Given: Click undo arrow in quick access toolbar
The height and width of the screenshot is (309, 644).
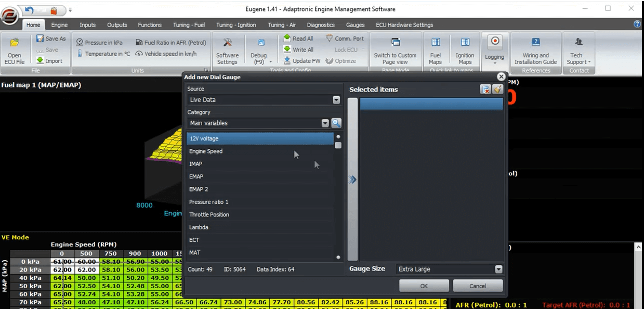Looking at the screenshot, I should (x=29, y=10).
